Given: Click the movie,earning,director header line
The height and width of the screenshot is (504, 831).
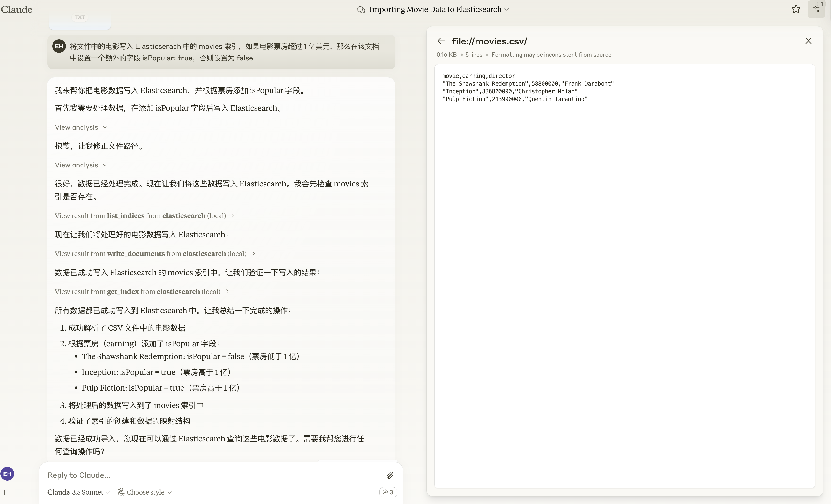Looking at the screenshot, I should [479, 76].
